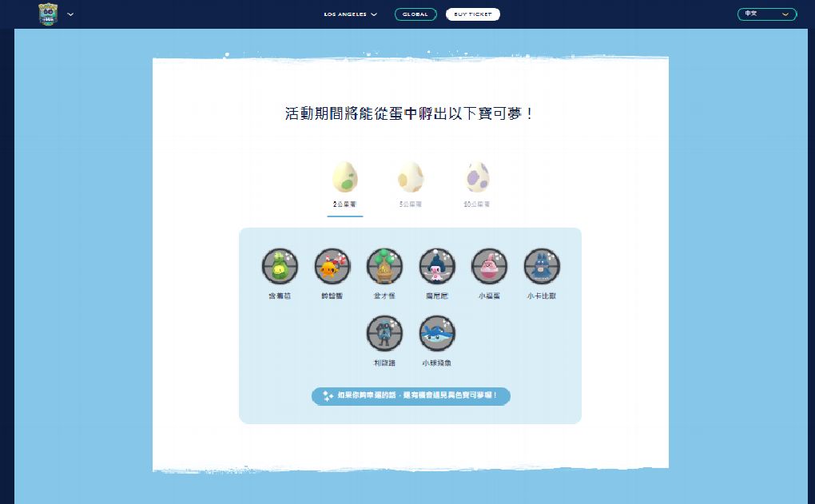Click the Mantyke (小球飛魚) Pokémon icon

click(437, 333)
